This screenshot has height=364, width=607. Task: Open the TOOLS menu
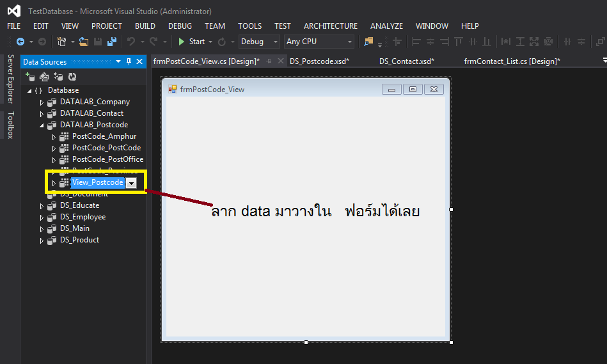(x=249, y=26)
